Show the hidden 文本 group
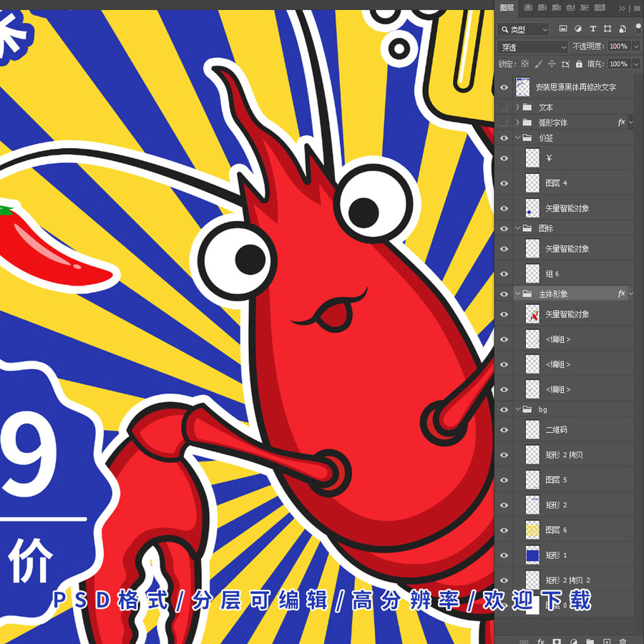This screenshot has height=644, width=644. coord(504,107)
